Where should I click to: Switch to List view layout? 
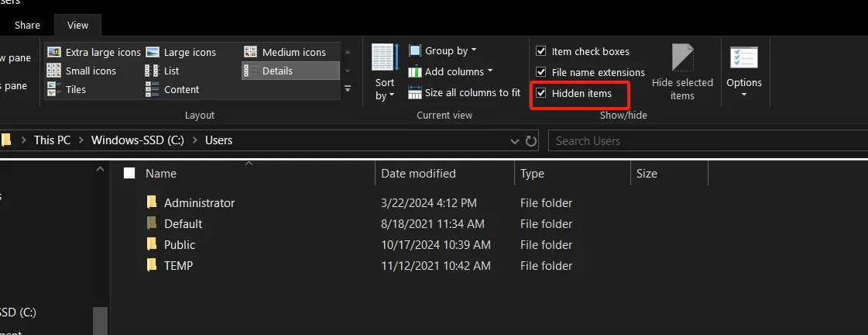(163, 71)
